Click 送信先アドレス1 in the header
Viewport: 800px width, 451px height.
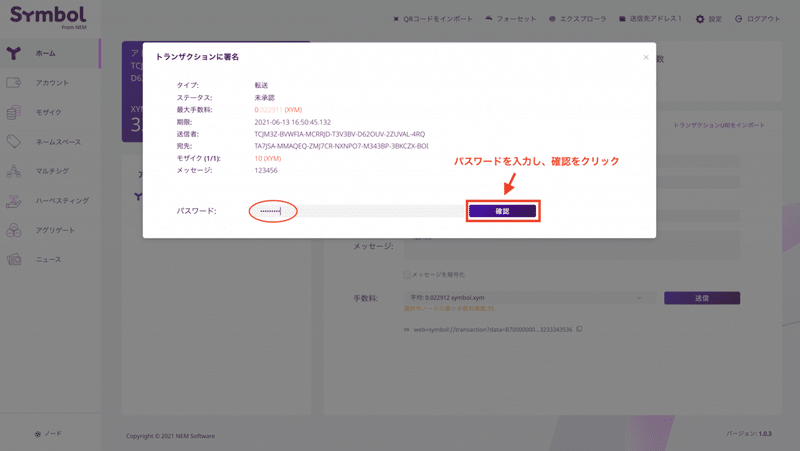point(656,19)
